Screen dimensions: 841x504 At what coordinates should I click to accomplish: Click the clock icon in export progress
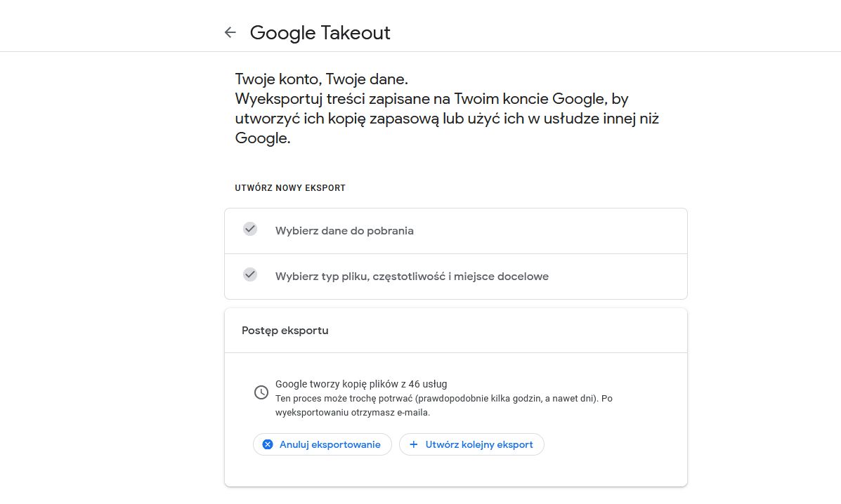click(x=261, y=392)
